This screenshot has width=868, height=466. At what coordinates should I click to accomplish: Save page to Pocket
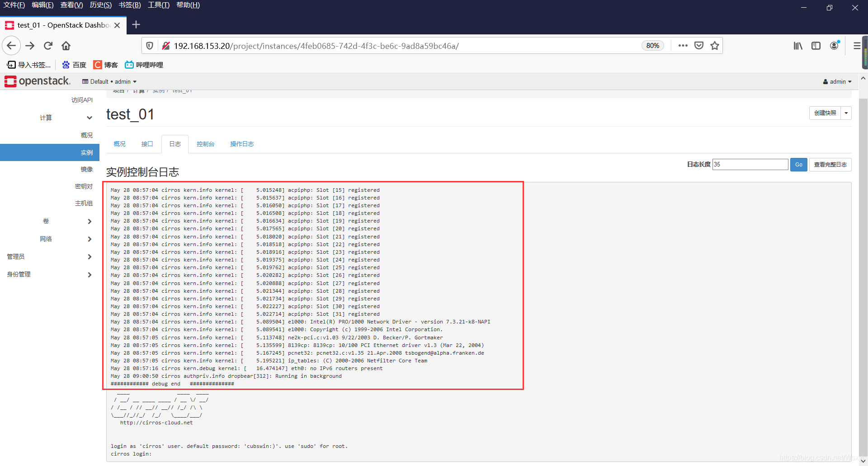(x=699, y=46)
